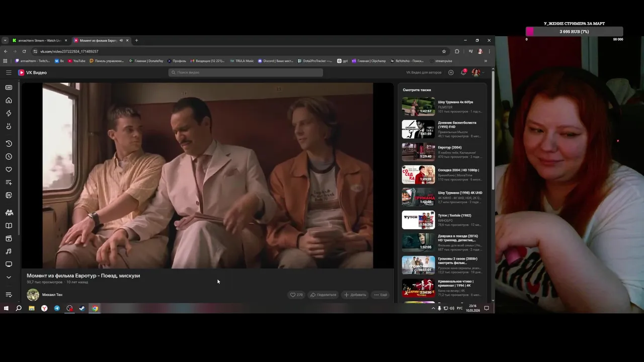Close the annashtern Stream tab
Image resolution: width=644 pixels, height=362 pixels.
pos(66,40)
